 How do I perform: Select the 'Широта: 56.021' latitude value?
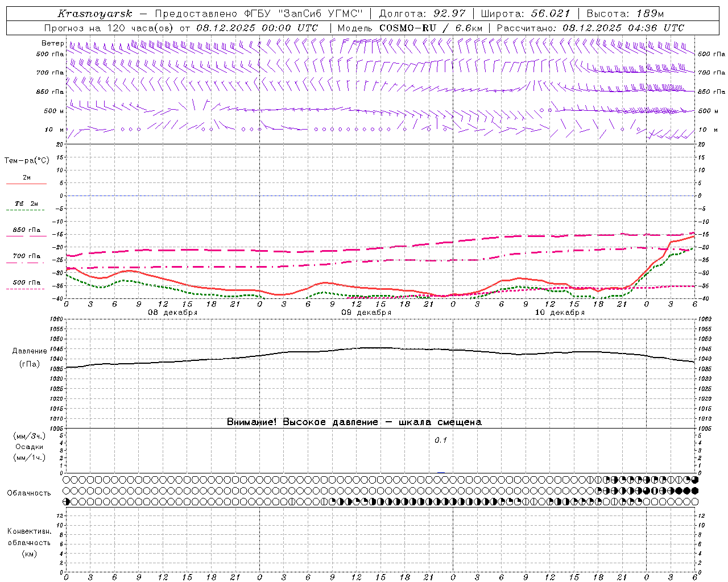[x=526, y=14]
